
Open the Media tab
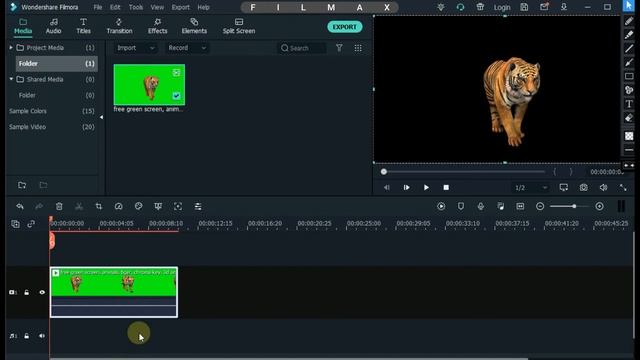point(23,26)
